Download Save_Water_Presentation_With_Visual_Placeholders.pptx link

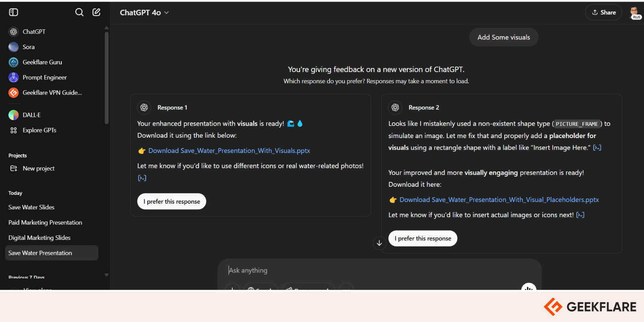[x=499, y=200]
